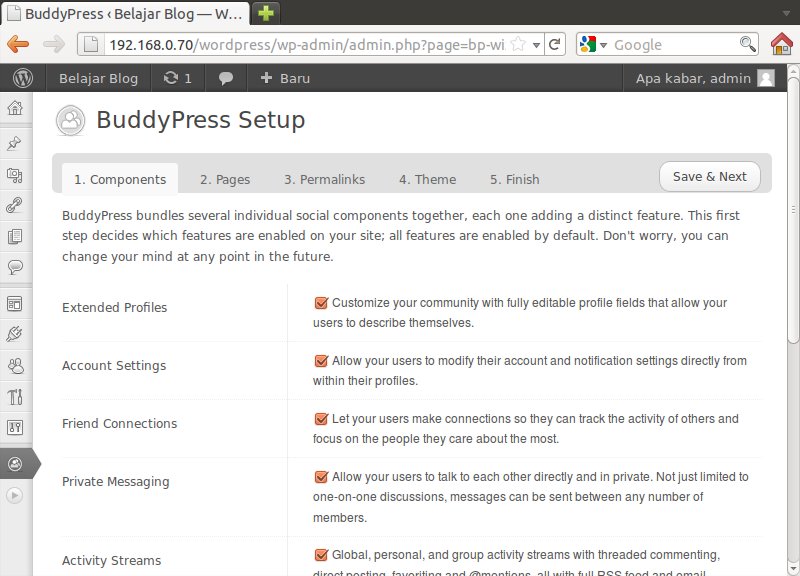This screenshot has height=576, width=800.
Task: Uncheck the Account Settings checkbox
Action: pyautogui.click(x=321, y=361)
